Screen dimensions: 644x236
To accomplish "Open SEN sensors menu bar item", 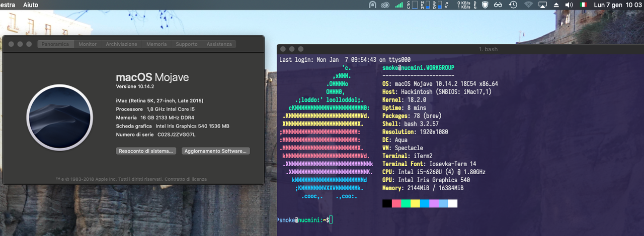I will pos(474,5).
